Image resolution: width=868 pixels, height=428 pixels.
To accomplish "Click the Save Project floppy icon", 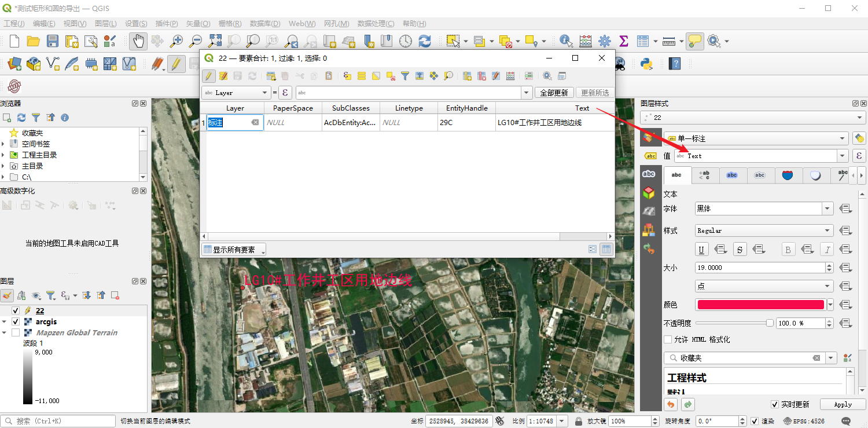I will 53,41.
